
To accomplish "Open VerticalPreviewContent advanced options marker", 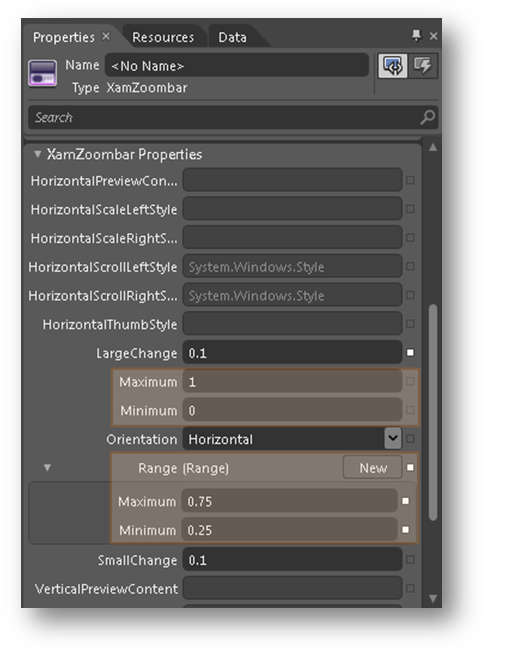I will pos(410,589).
